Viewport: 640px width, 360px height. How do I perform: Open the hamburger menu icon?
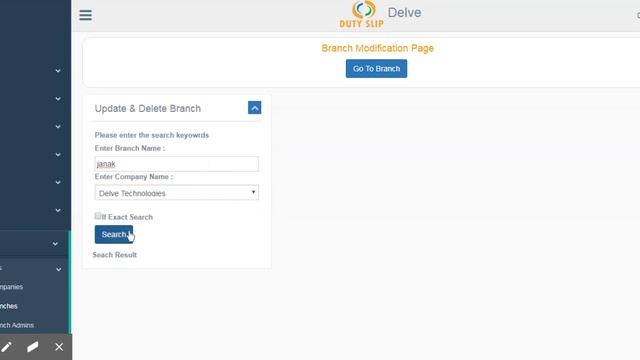pyautogui.click(x=85, y=15)
